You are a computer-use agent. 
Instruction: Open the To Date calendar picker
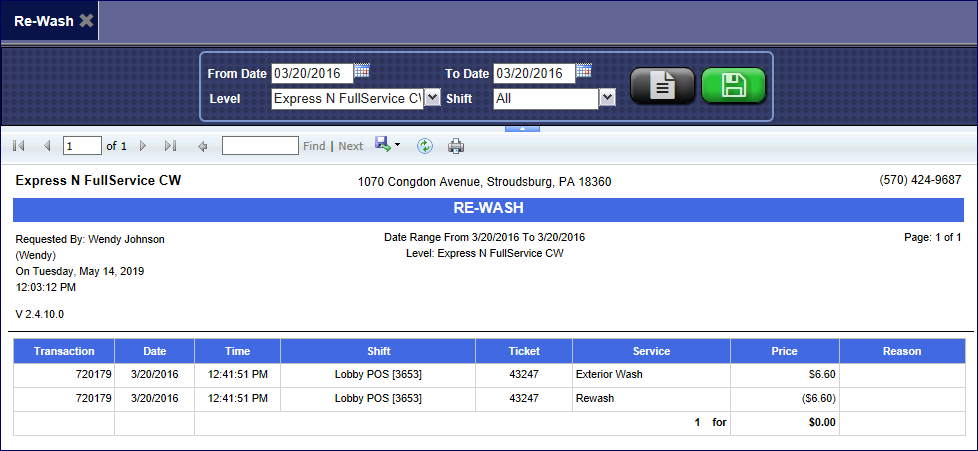click(x=583, y=71)
